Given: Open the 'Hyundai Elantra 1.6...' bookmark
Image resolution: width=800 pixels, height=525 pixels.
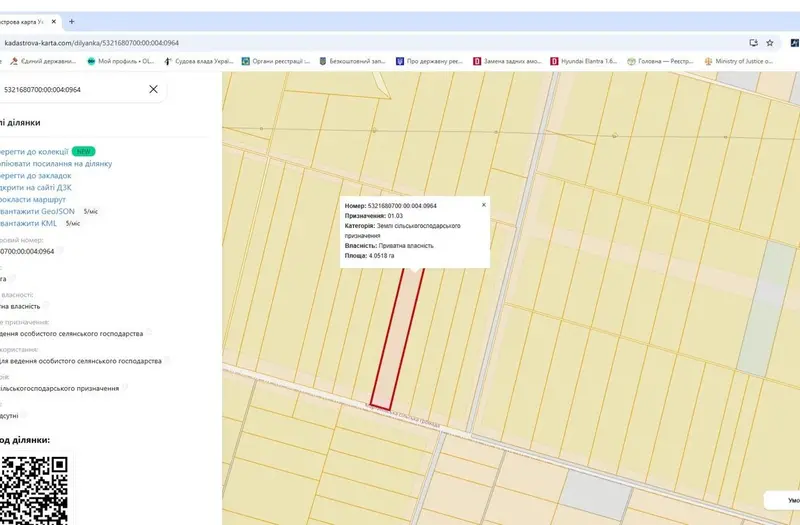Looking at the screenshot, I should (584, 61).
